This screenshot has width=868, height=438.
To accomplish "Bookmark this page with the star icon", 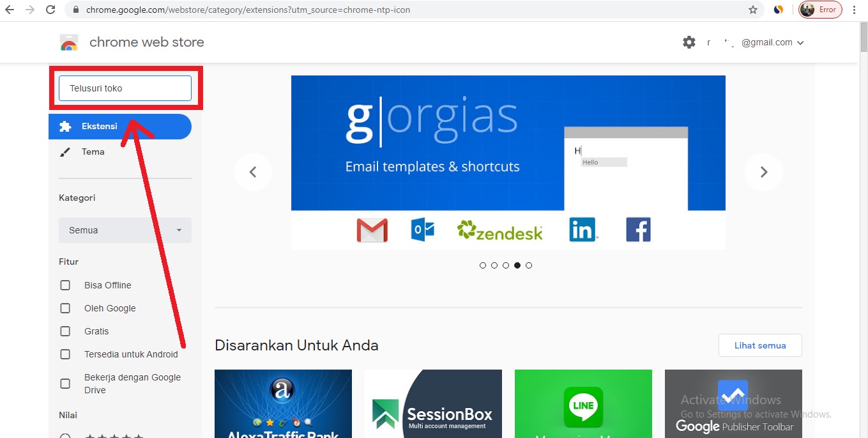I will 753,10.
